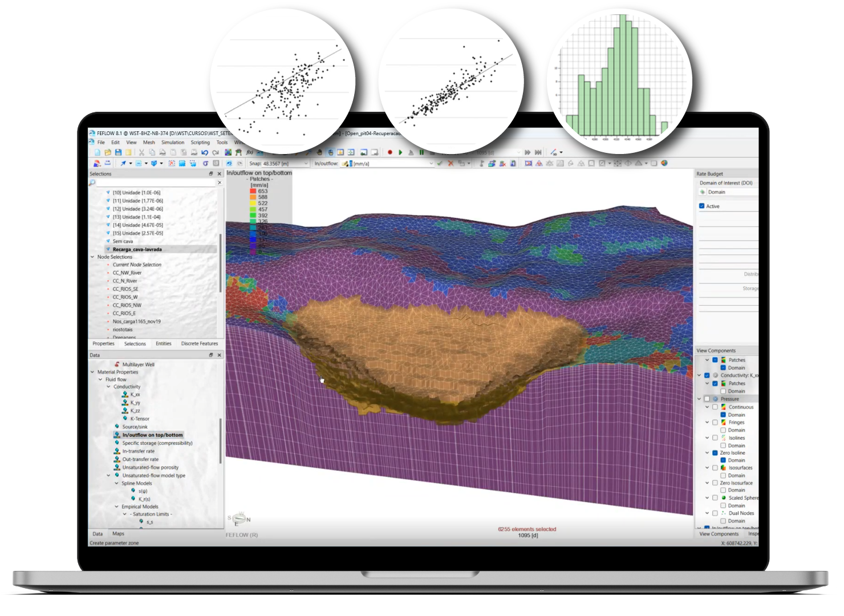Enable the Isosurfaces checkbox

715,467
